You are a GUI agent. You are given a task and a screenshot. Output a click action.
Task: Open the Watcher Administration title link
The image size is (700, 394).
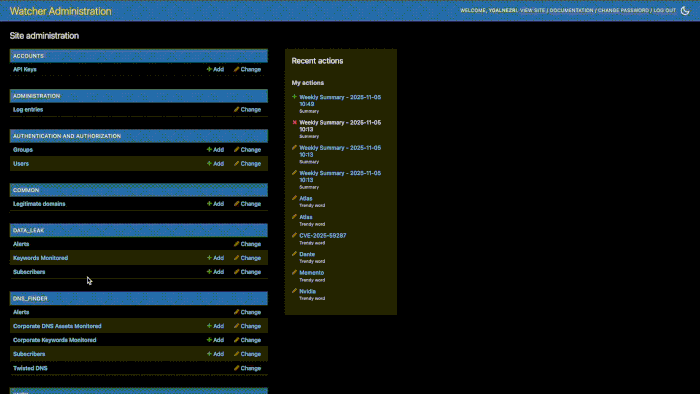point(60,11)
